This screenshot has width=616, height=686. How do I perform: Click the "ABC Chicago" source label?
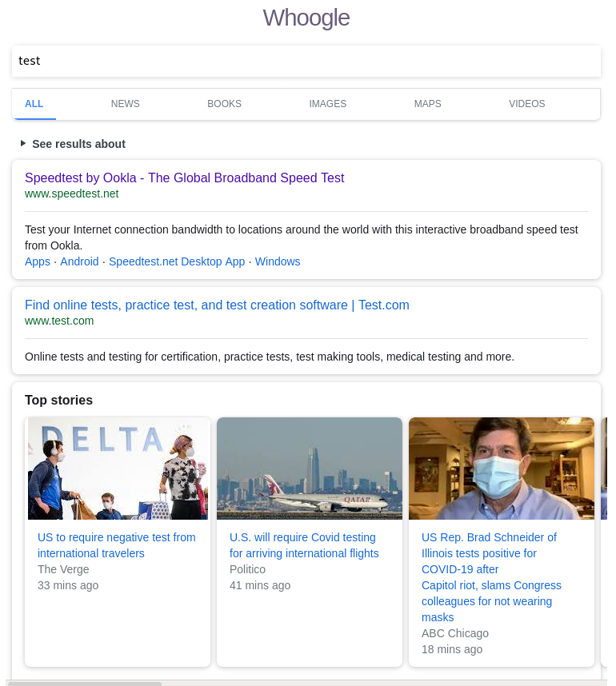(455, 633)
